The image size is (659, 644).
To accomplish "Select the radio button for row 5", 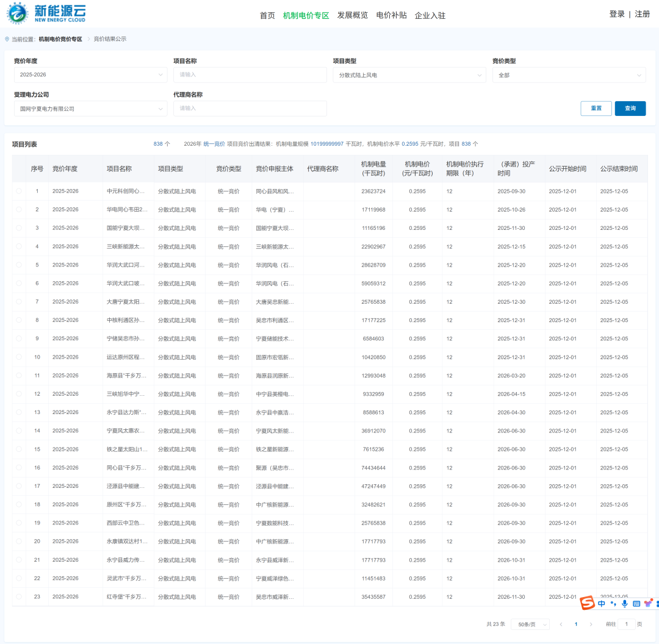I will [19, 265].
